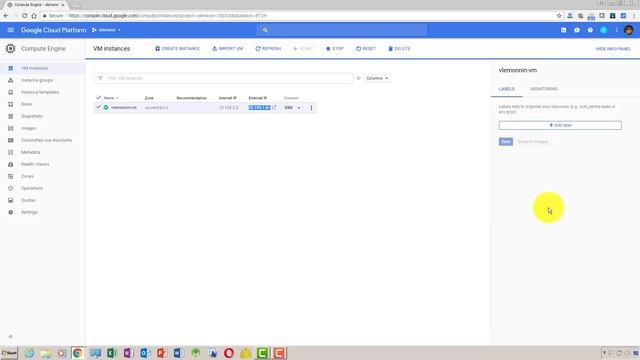Bookmark the page with the star icon
The height and width of the screenshot is (360, 640).
559,16
